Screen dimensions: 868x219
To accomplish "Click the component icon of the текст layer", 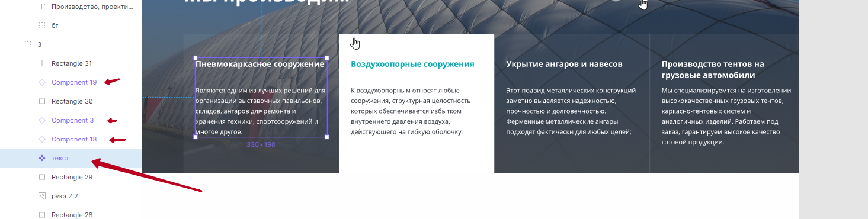I will [x=41, y=158].
